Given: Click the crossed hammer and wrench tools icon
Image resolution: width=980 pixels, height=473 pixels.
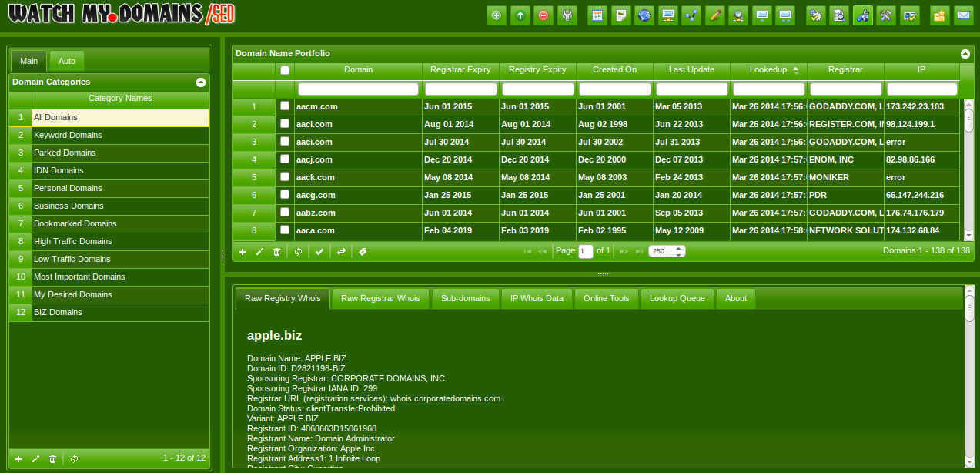Looking at the screenshot, I should pyautogui.click(x=886, y=15).
